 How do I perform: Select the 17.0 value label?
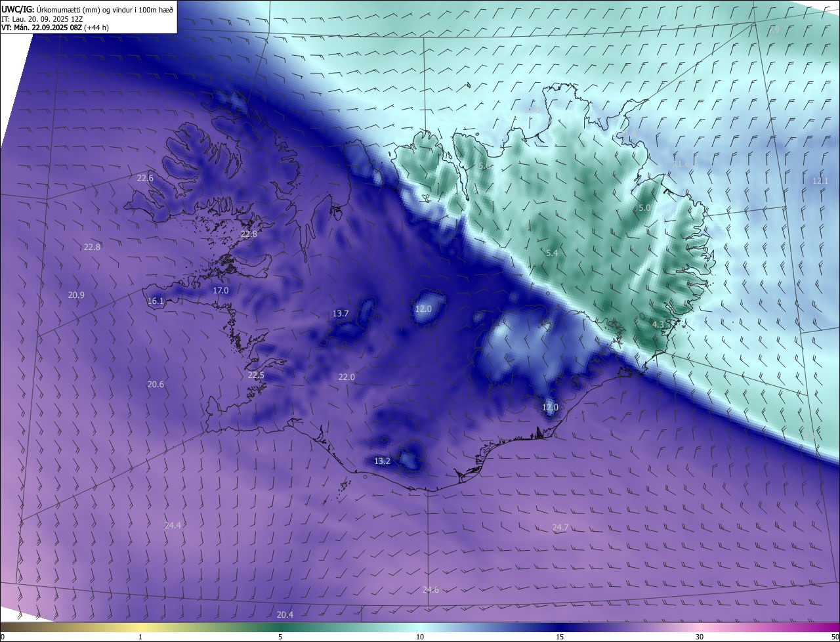pos(220,290)
